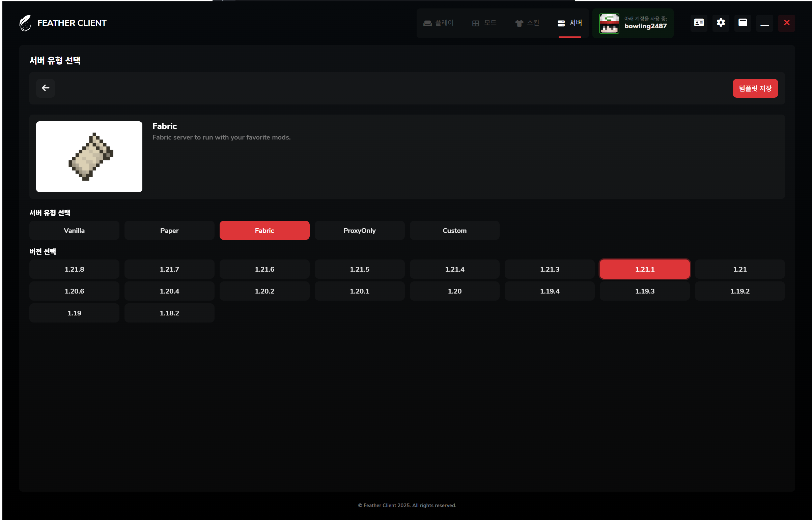Open the 모드 tab
This screenshot has height=520, width=812.
pos(484,23)
